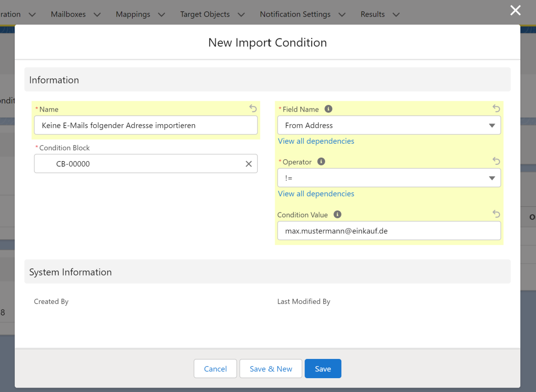The width and height of the screenshot is (536, 392).
Task: Cancel the new import condition
Action: pos(215,369)
